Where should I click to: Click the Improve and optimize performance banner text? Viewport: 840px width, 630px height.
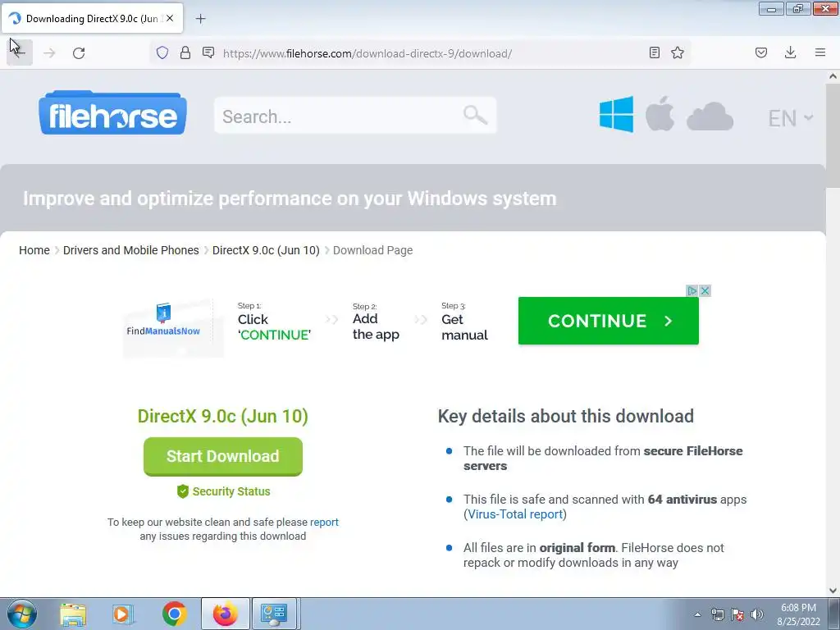290,199
